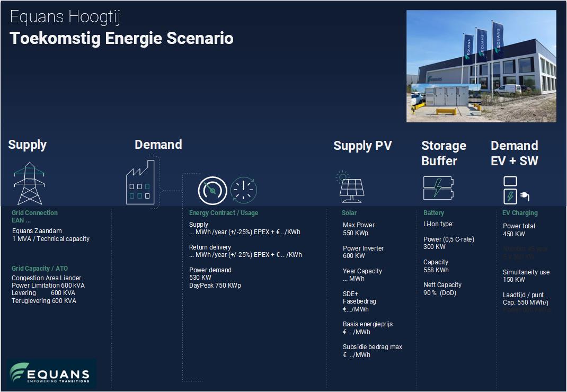Select the "SDE+" label
567x392 pixels.
[350, 293]
